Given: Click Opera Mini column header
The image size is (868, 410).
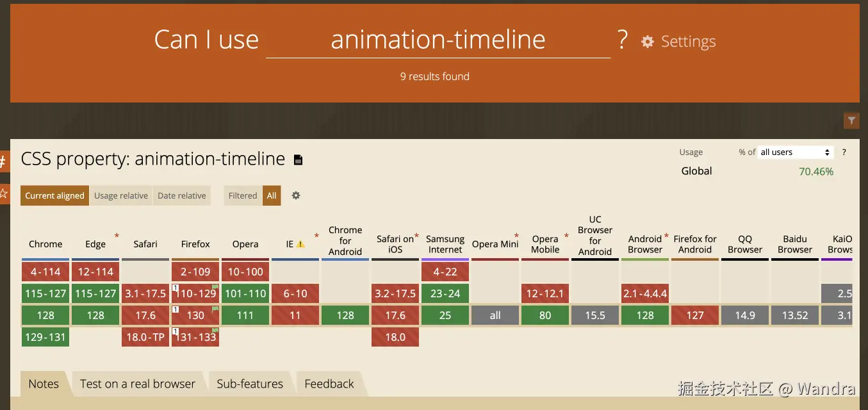Looking at the screenshot, I should (x=495, y=244).
